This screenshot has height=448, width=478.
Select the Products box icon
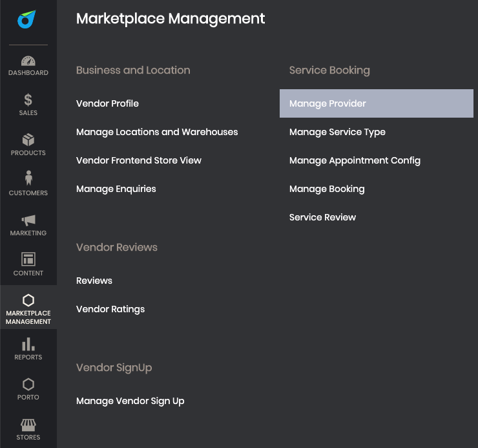click(28, 140)
